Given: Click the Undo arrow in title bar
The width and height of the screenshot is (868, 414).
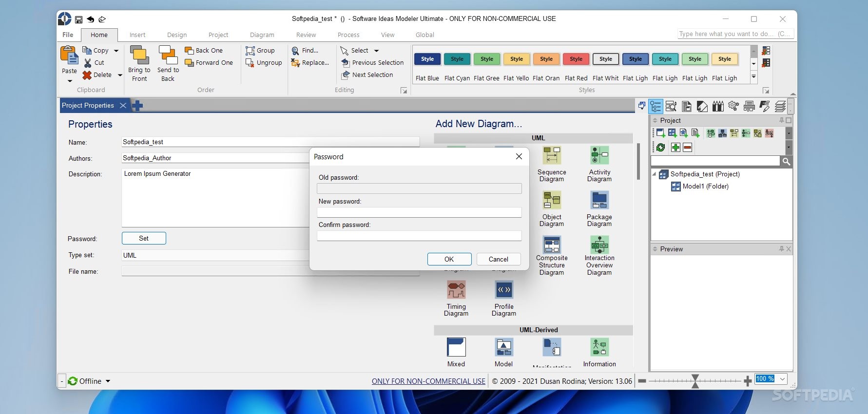Looking at the screenshot, I should coord(90,19).
